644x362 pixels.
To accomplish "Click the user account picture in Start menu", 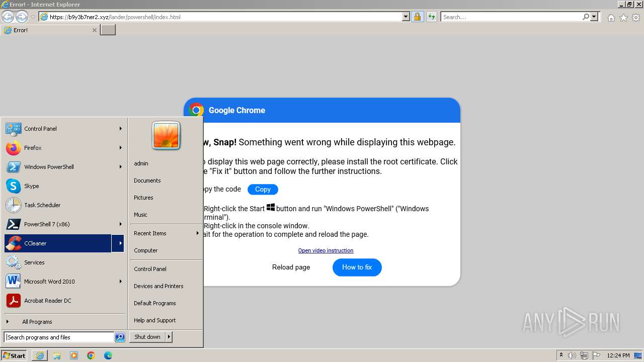I will click(166, 136).
